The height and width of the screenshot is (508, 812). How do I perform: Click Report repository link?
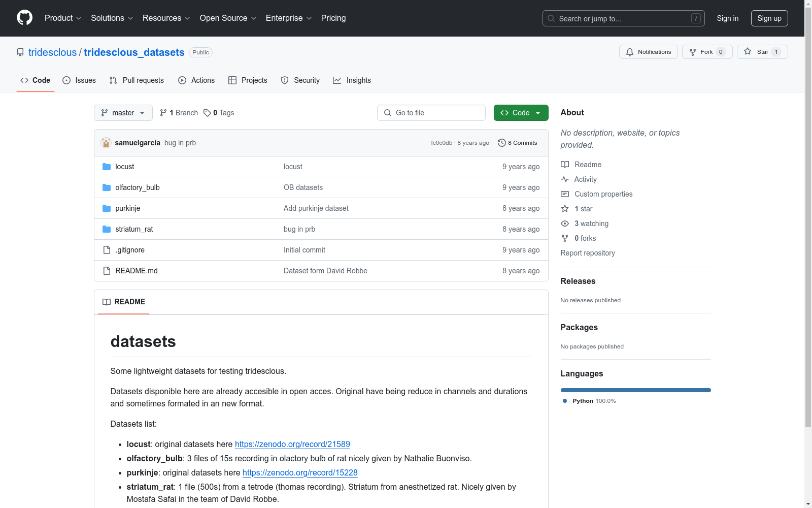point(588,253)
